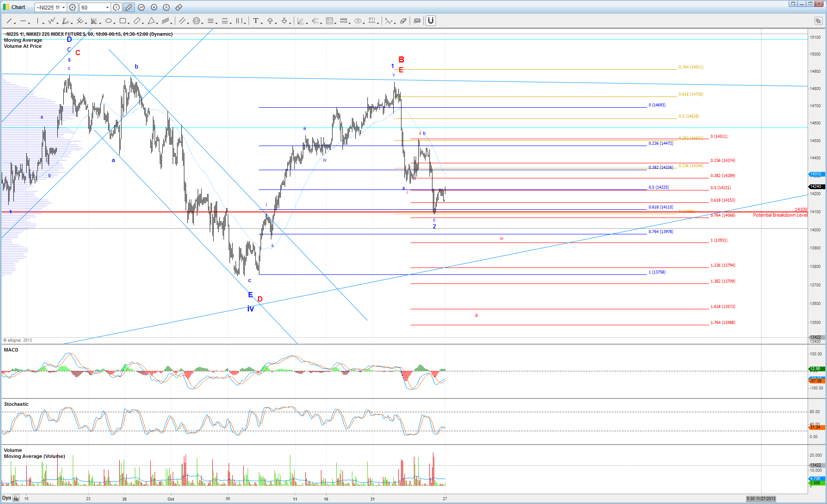Viewport: 827px width, 504px height.
Task: Expand the 60 interval dropdown
Action: pyautogui.click(x=107, y=7)
